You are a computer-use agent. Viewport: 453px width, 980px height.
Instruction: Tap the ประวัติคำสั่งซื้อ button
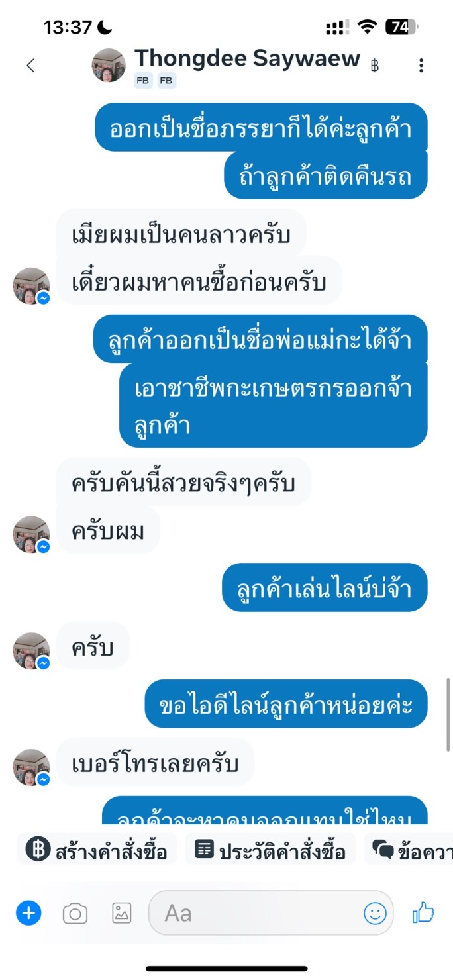(x=270, y=850)
